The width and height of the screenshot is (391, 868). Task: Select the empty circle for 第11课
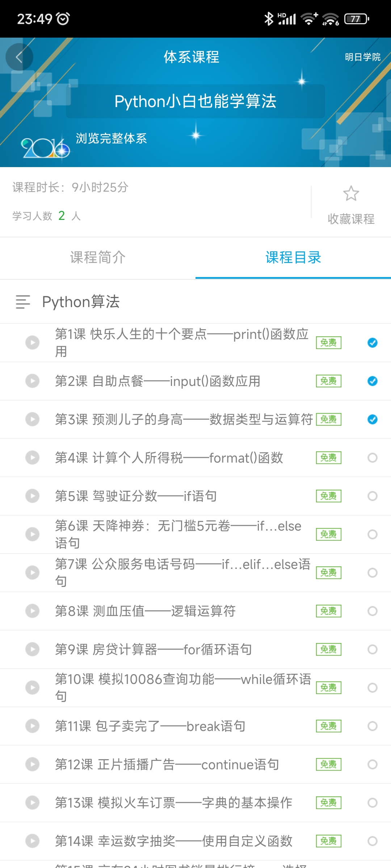pyautogui.click(x=372, y=726)
